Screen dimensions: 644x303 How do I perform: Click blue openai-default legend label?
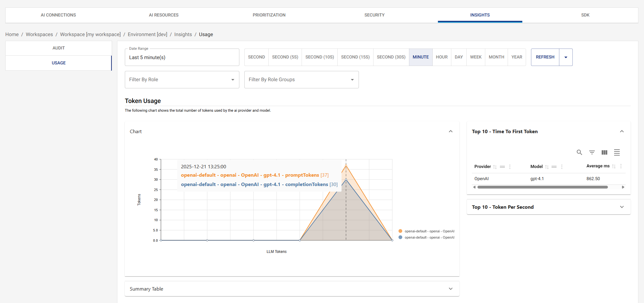pos(429,237)
